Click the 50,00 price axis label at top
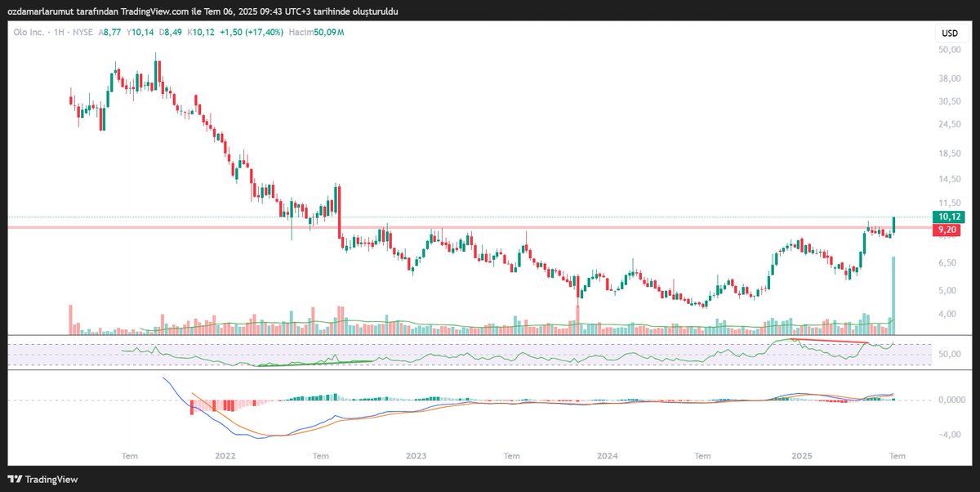Image resolution: width=980 pixels, height=492 pixels. [949, 50]
